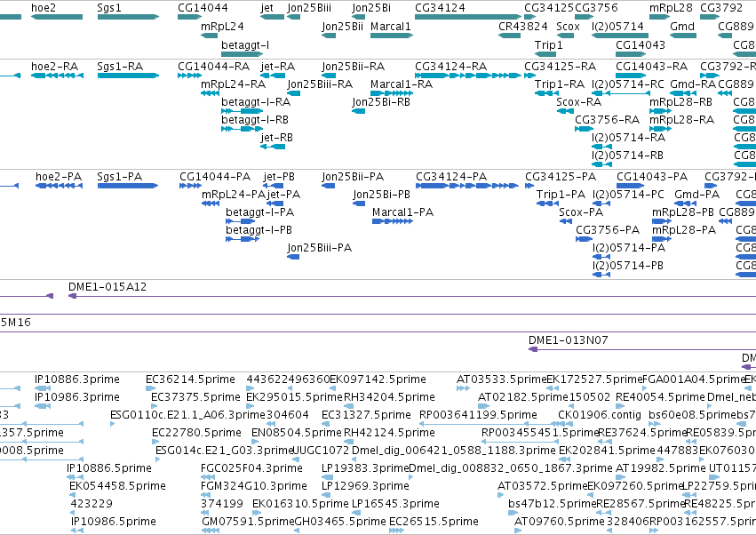Select the AT03533.5prime EST arrows
This screenshot has width=756, height=535.
tap(463, 388)
